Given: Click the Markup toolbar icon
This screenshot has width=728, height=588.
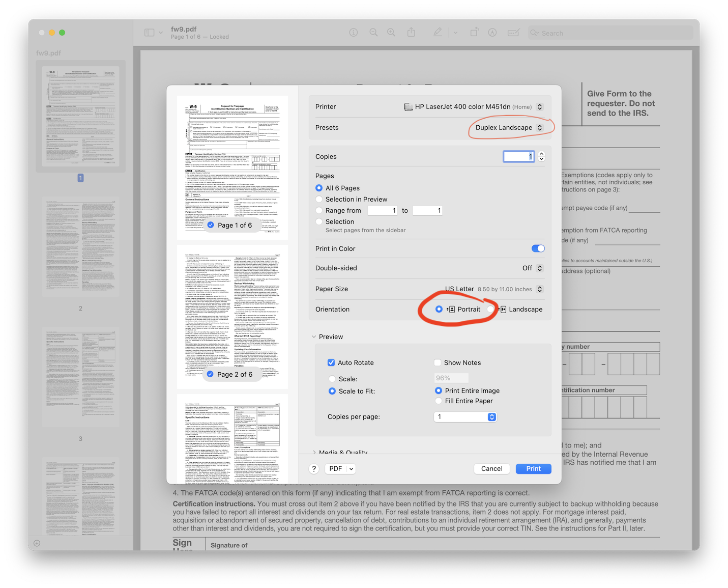Looking at the screenshot, I should pos(492,33).
